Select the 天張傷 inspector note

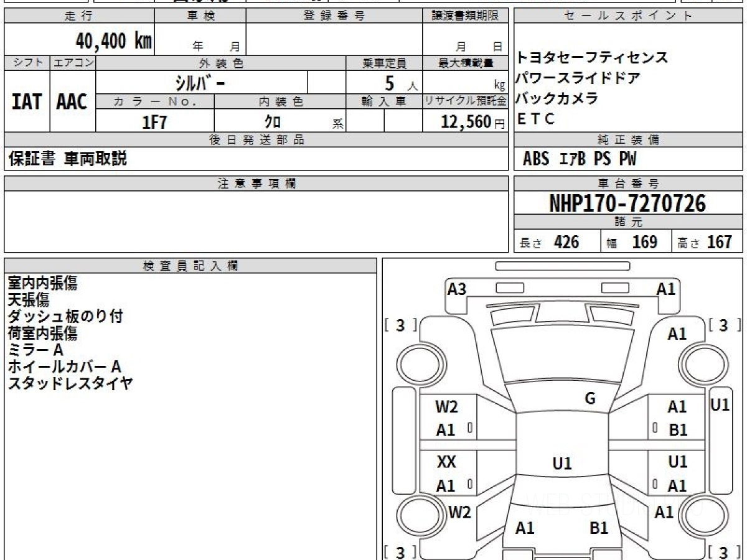pyautogui.click(x=29, y=300)
